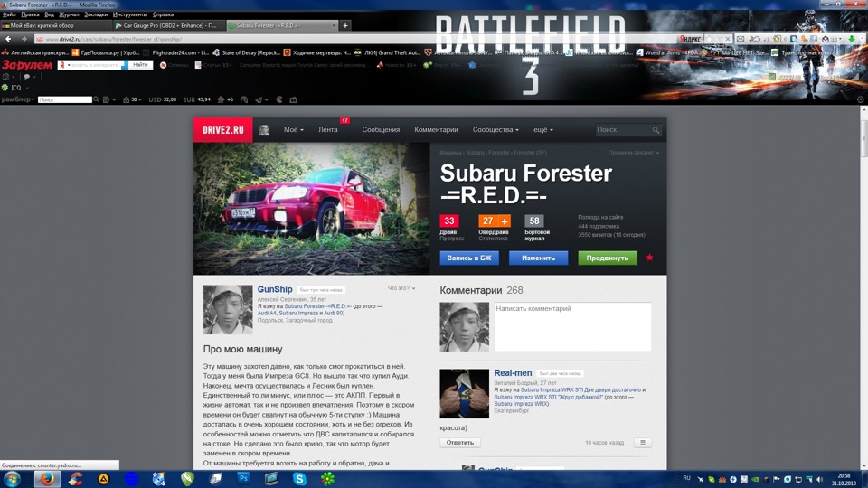
Task: Open Photoshop from the taskbar
Action: tap(243, 479)
